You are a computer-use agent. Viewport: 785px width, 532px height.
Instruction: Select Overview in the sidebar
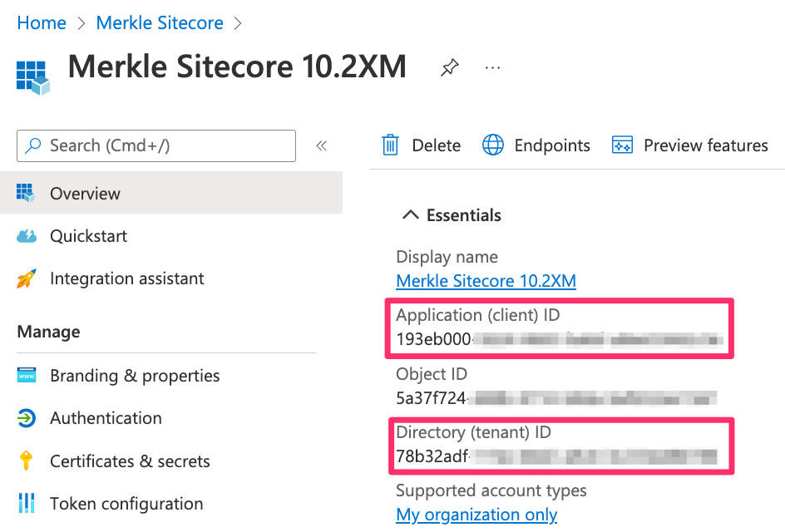tap(171, 193)
